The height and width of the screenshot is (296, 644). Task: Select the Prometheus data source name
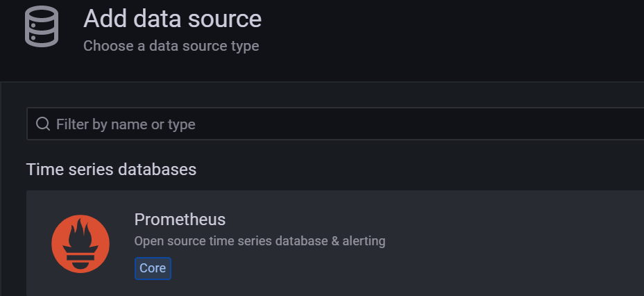[x=180, y=220]
